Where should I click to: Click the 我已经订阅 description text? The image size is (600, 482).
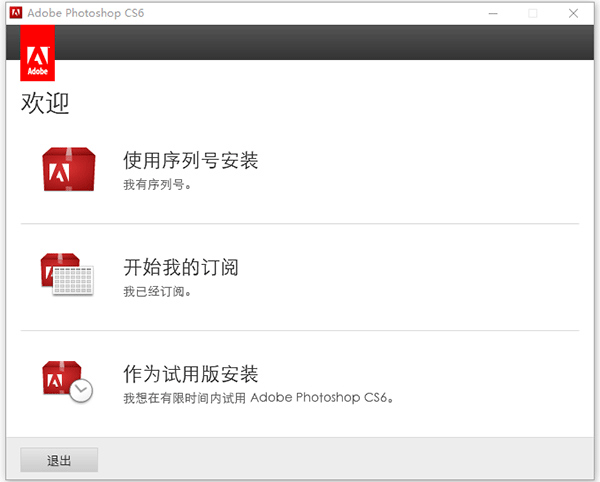tap(157, 292)
